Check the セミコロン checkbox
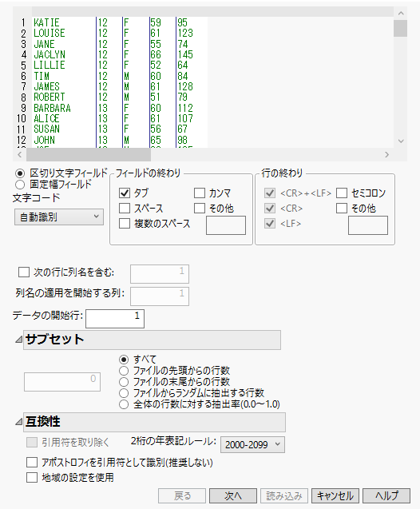Viewport: 420px width, 509px height. (x=342, y=193)
